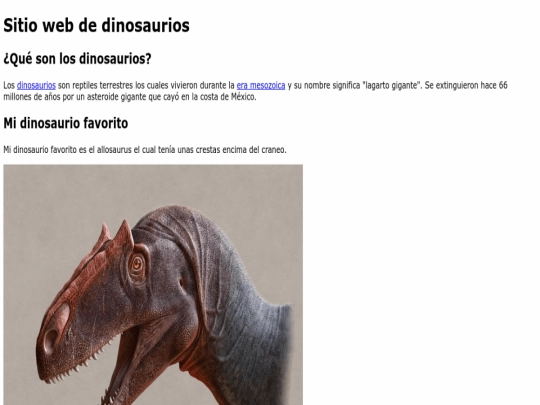Select the "Sitio web de dinosaurios" heading
This screenshot has width=540, height=405.
click(x=96, y=25)
